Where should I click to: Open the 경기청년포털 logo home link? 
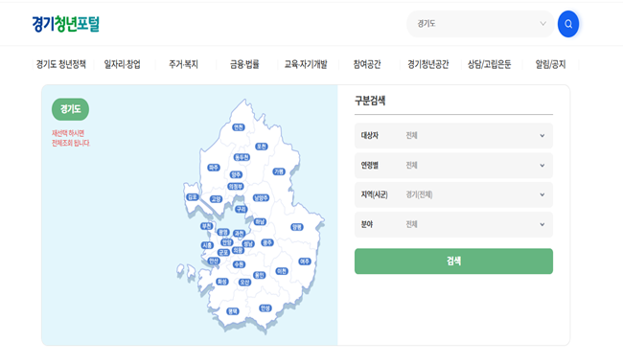click(65, 24)
